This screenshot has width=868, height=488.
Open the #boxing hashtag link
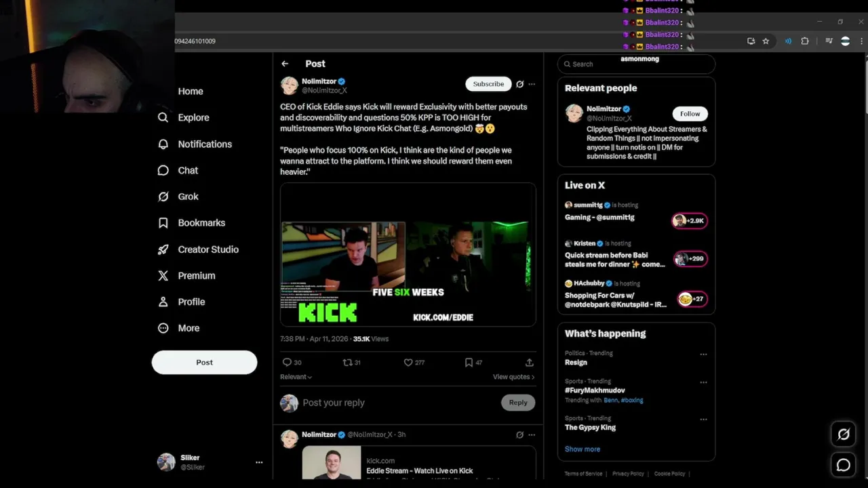(632, 400)
